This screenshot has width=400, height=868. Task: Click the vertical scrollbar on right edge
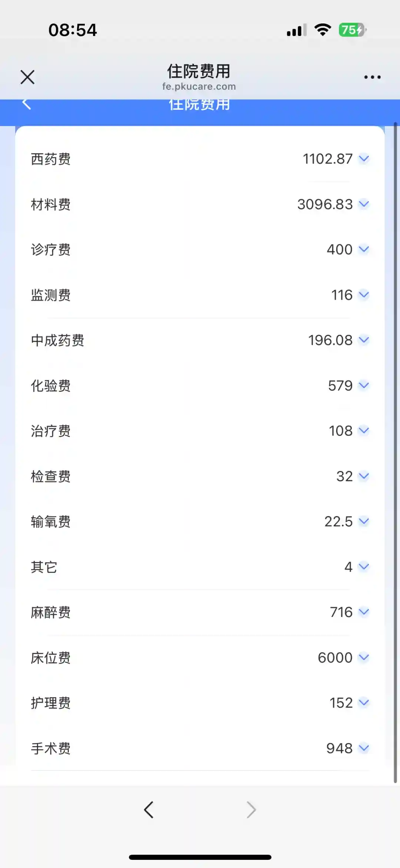tap(395, 445)
